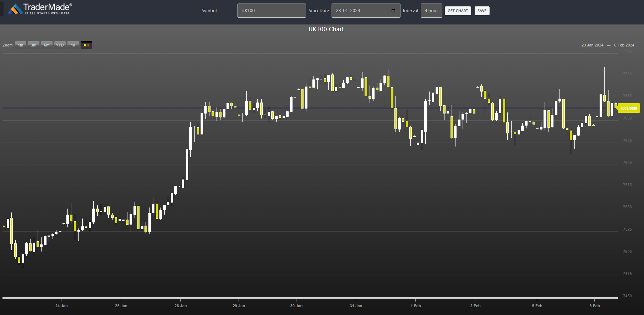Click the GET CHART button
Image resolution: width=644 pixels, height=315 pixels.
pos(458,11)
